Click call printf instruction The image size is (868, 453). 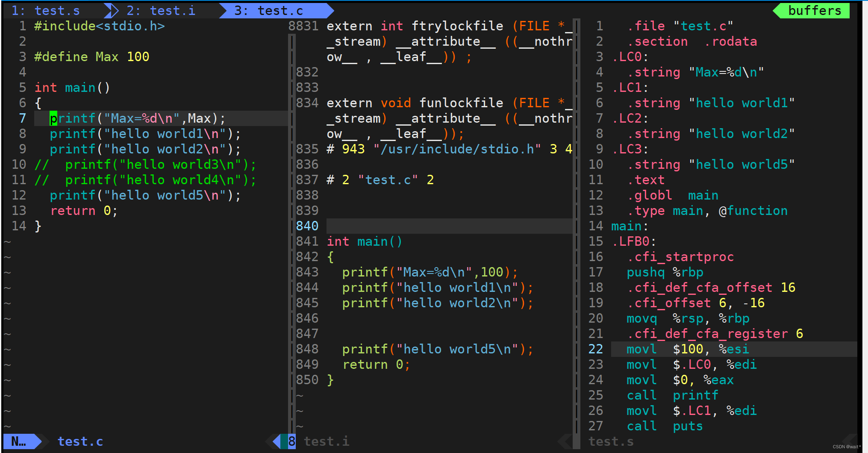pos(673,395)
